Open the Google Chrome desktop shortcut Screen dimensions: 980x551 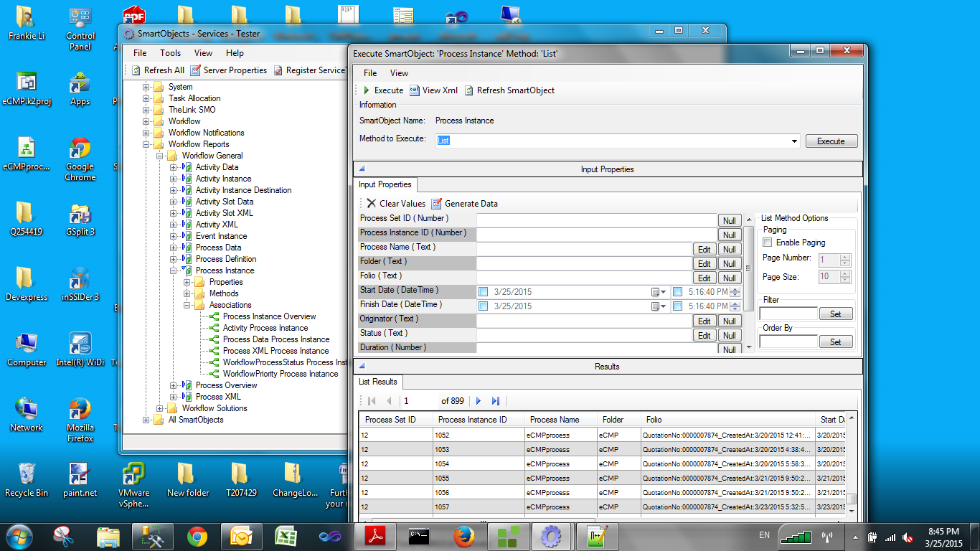80,159
